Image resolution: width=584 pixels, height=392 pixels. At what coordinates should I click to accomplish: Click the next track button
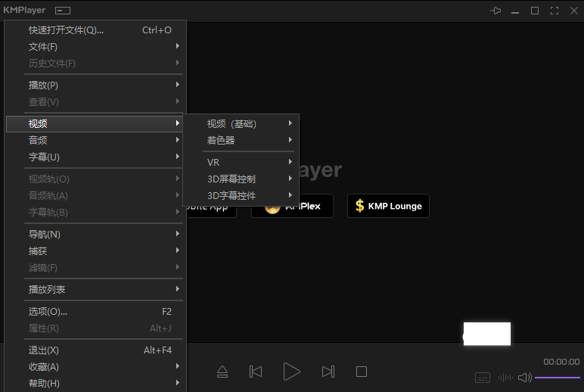[328, 372]
